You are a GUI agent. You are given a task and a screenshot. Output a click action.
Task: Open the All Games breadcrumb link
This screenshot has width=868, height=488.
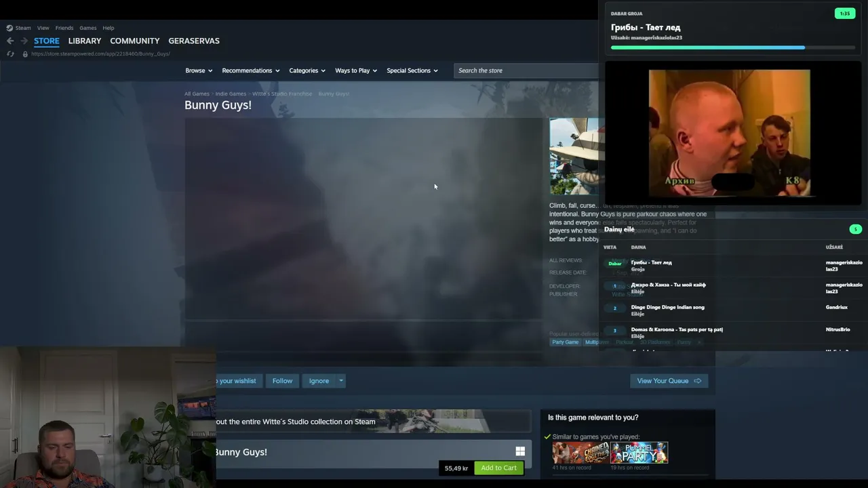[197, 94]
